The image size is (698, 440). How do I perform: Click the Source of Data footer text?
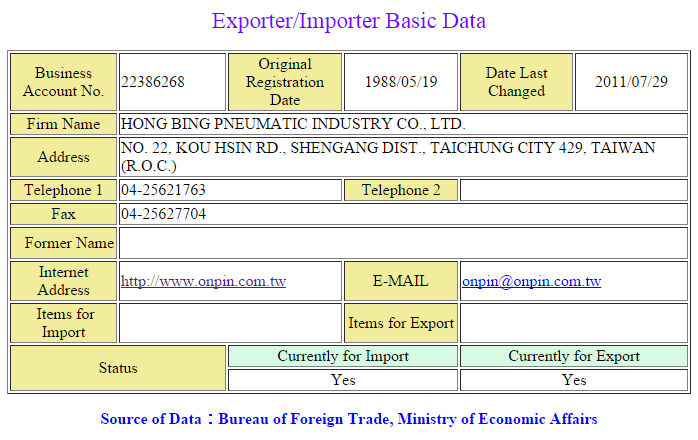(349, 419)
